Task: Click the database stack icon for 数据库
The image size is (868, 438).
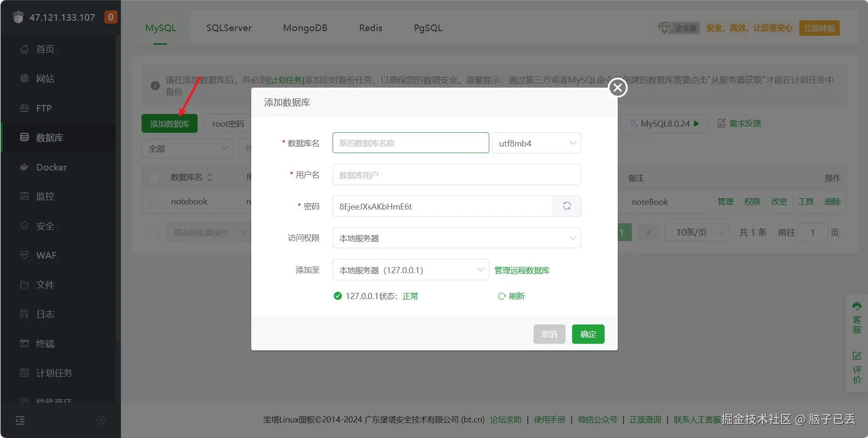Action: coord(24,137)
